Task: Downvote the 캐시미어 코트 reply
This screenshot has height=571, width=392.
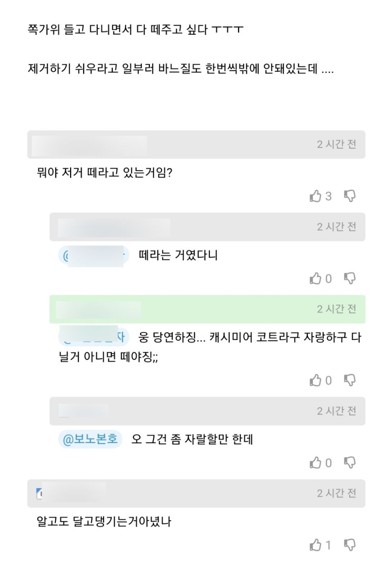Action: tap(350, 380)
